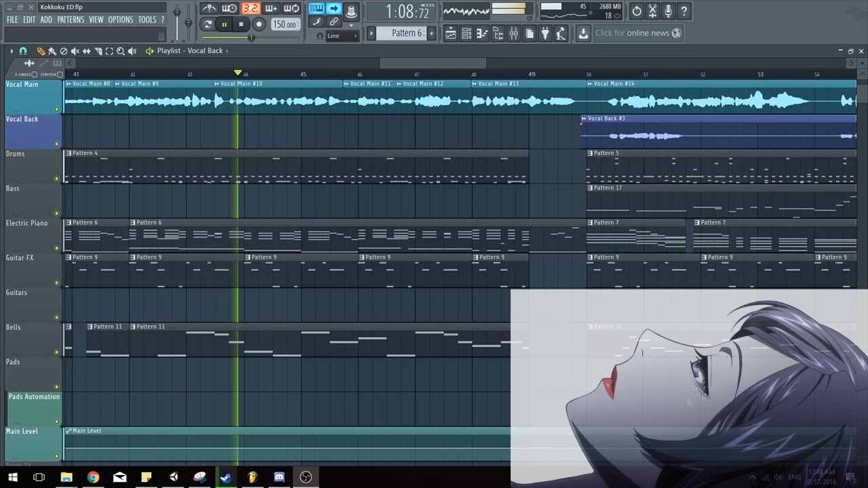Image resolution: width=868 pixels, height=488 pixels.
Task: Open the Pattern 6 selector dropdown
Action: coord(407,33)
